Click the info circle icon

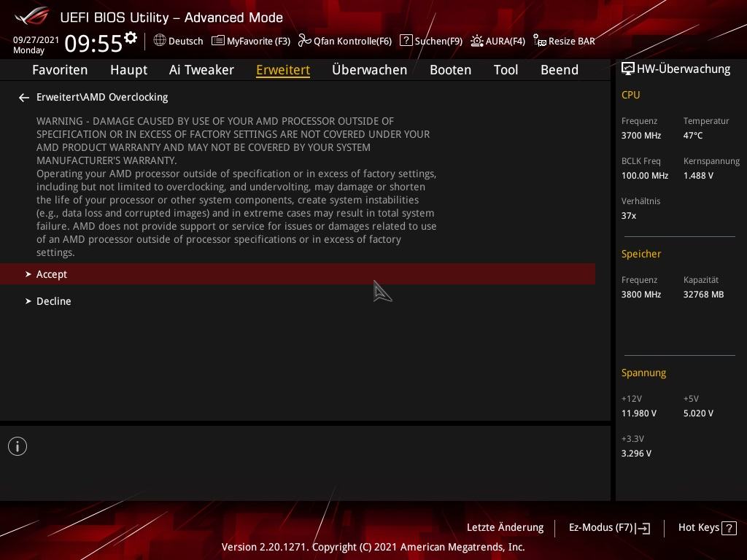18,446
